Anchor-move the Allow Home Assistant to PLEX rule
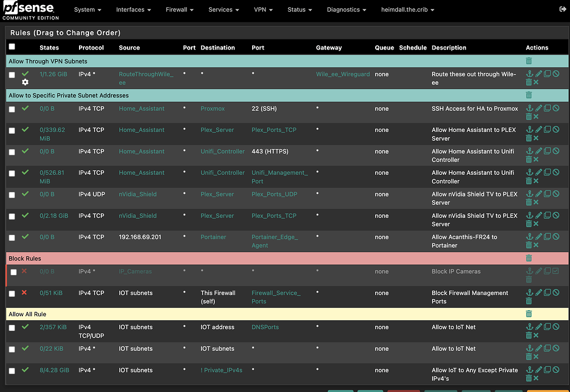570x392 pixels. coord(528,129)
